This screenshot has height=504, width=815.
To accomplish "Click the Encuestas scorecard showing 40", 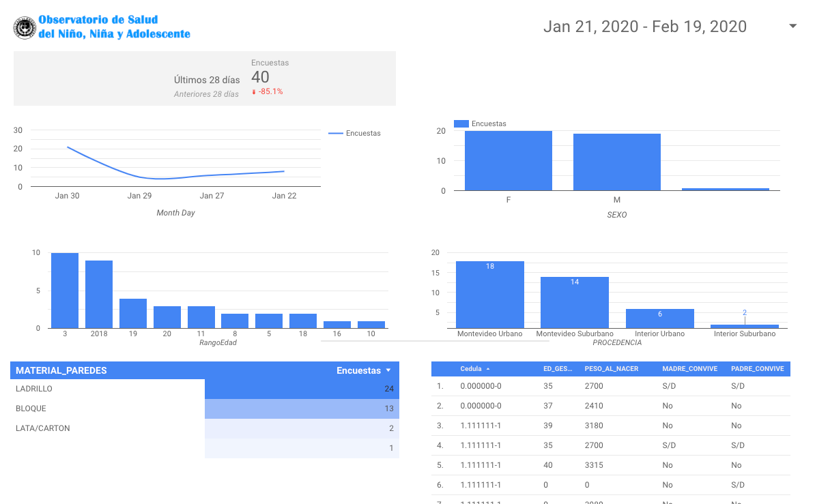I will coord(260,77).
